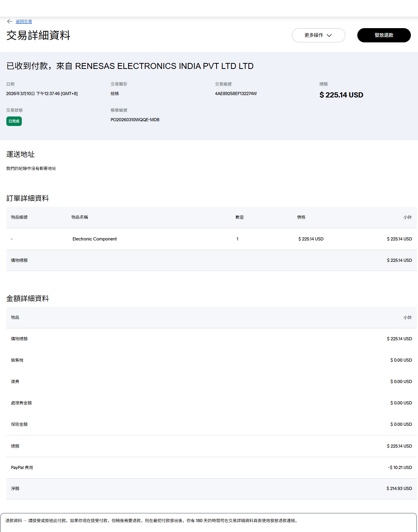The width and height of the screenshot is (418, 532).
Task: Select the $ 214.93 USD net amount
Action: tap(399, 488)
